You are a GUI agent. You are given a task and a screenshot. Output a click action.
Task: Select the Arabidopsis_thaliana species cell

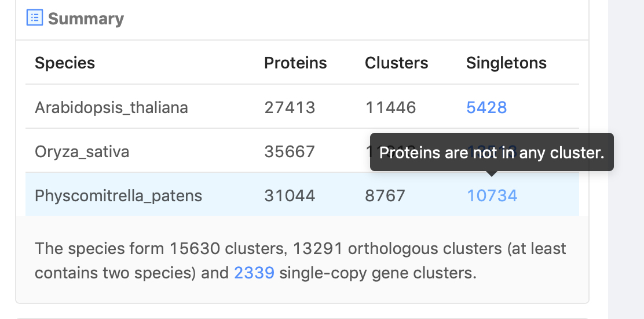(x=111, y=107)
